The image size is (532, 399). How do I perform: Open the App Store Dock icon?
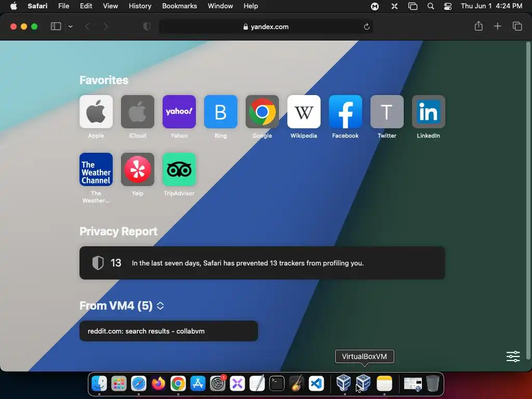click(x=198, y=384)
